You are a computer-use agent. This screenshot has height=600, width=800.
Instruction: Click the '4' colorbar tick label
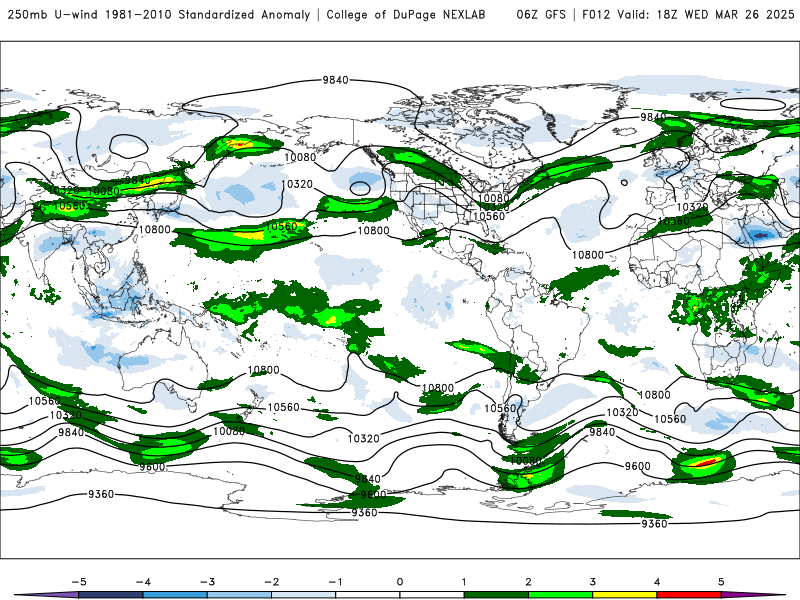[x=657, y=582]
